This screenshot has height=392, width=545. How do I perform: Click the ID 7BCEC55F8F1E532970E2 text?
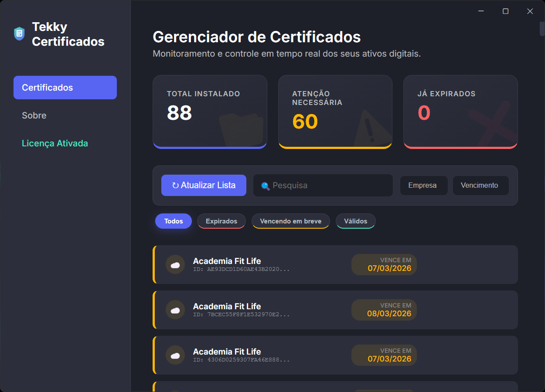(242, 314)
